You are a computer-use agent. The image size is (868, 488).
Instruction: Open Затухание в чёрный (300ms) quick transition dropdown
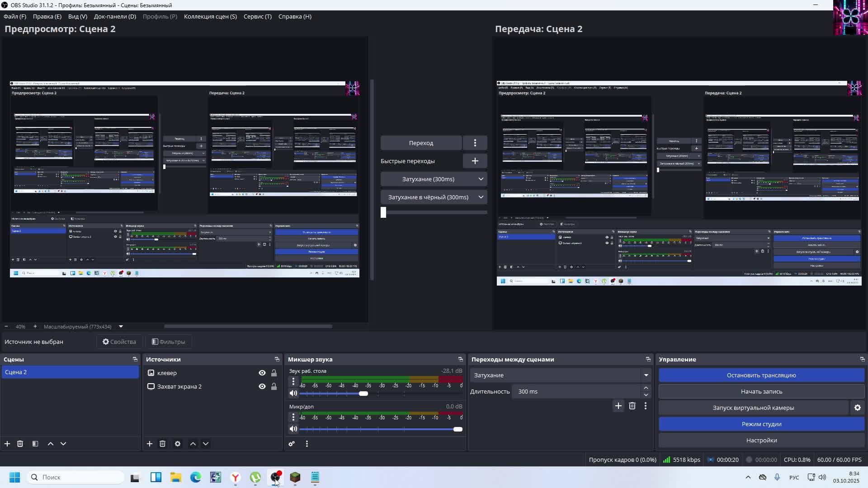pos(481,197)
